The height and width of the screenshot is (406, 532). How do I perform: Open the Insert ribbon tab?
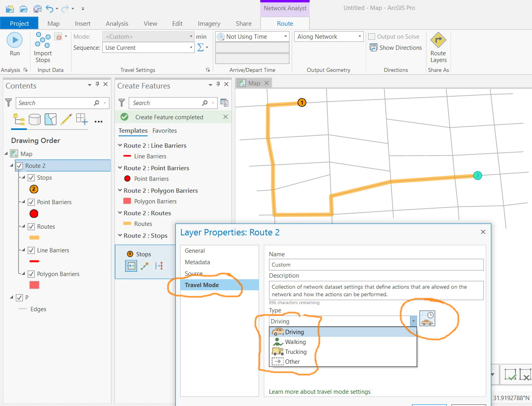coord(83,24)
